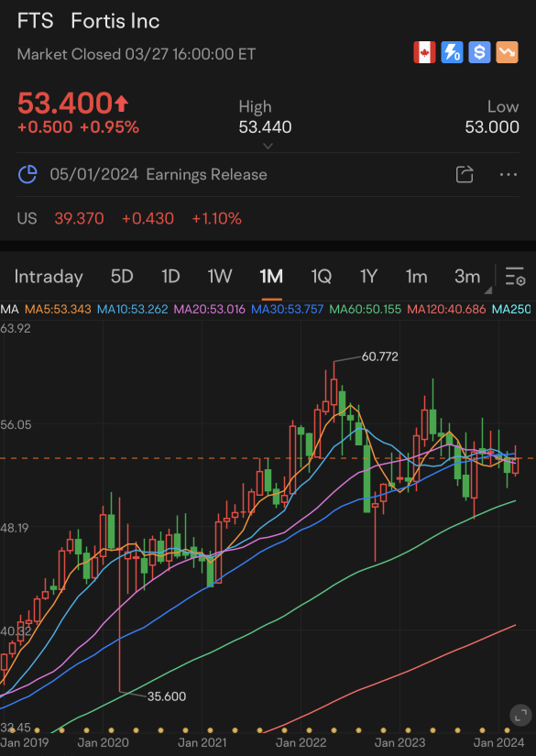Tap the 60.772 chart high label
The height and width of the screenshot is (756, 536).
tap(379, 357)
